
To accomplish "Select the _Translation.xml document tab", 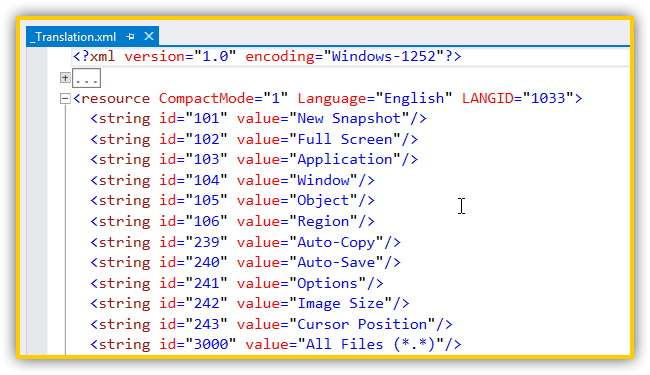I will pyautogui.click(x=74, y=36).
